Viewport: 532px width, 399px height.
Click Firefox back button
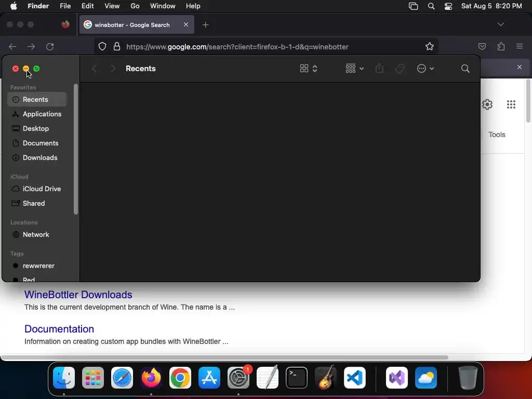[12, 46]
